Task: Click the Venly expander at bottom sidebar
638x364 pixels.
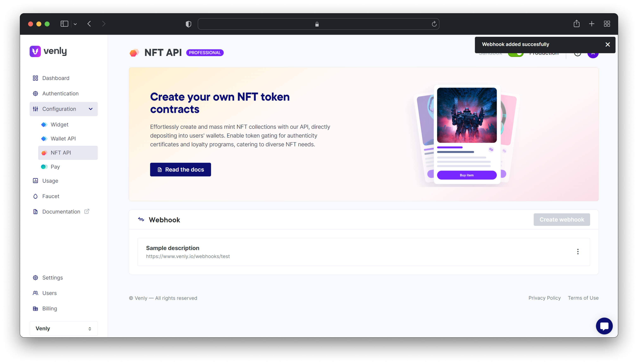Action: [x=63, y=328]
